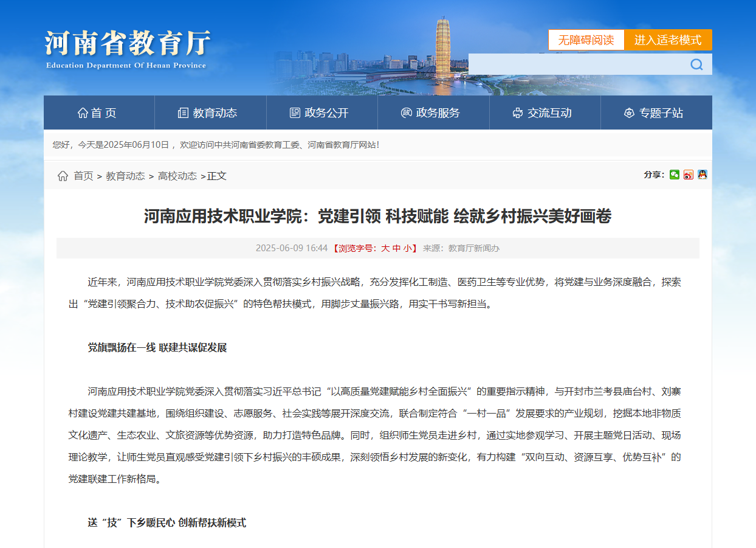Toggle 无障碍阅读 accessibility mode
The width and height of the screenshot is (756, 548).
(586, 40)
